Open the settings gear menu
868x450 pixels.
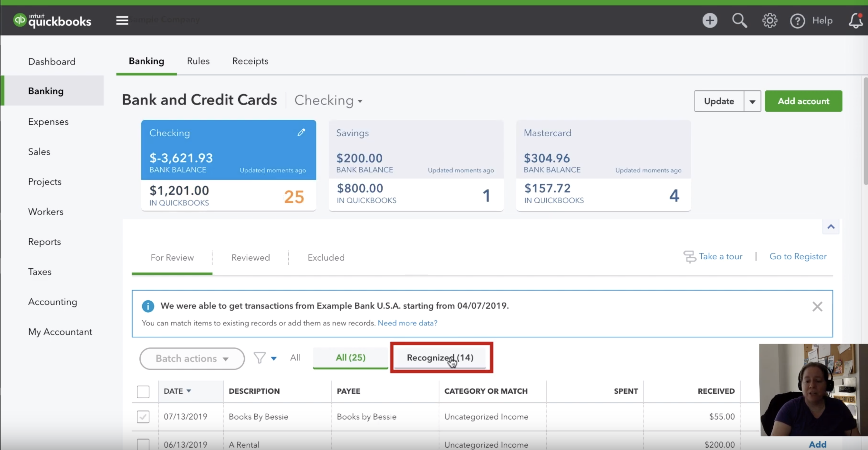[770, 20]
